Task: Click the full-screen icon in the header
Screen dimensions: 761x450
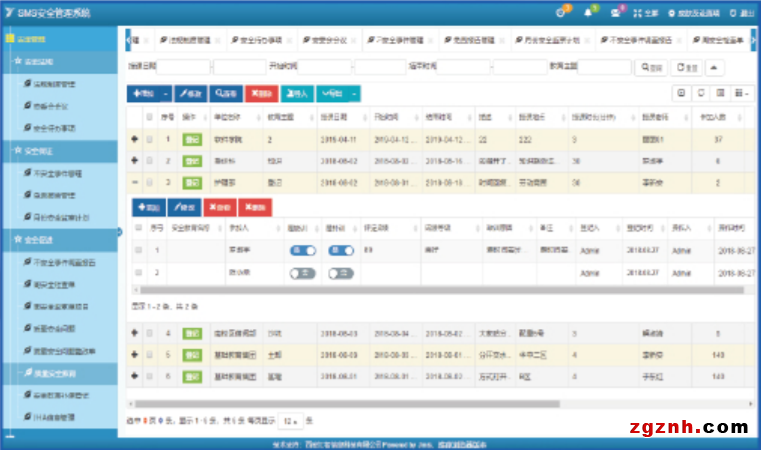Action: 640,12
